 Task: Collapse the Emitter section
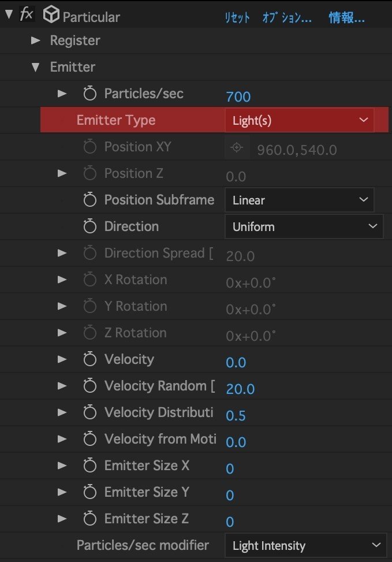35,67
